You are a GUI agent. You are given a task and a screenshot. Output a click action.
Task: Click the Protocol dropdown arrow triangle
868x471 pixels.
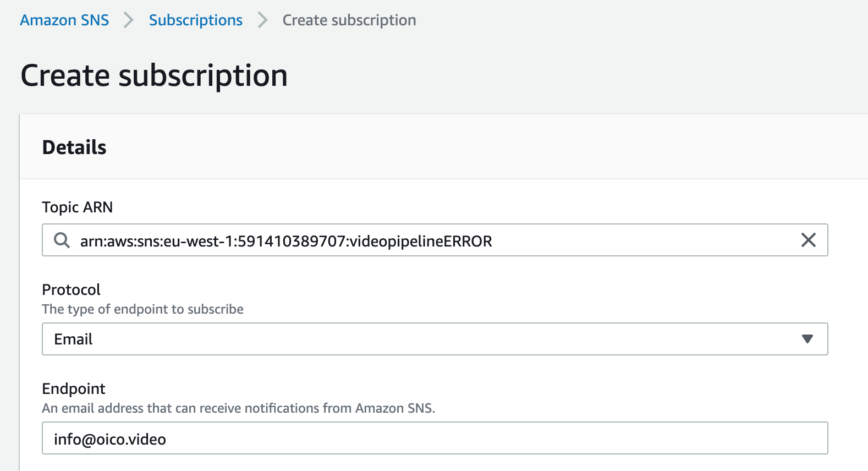point(807,339)
